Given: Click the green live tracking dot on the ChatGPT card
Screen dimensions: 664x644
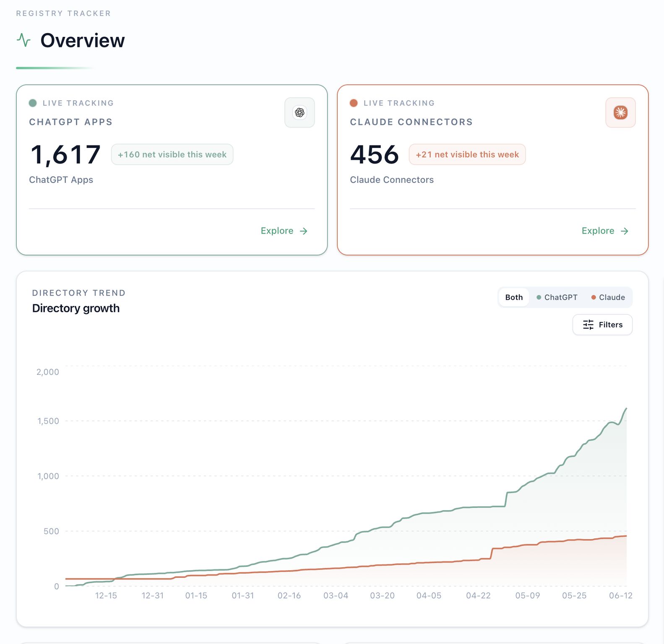Looking at the screenshot, I should 33,103.
